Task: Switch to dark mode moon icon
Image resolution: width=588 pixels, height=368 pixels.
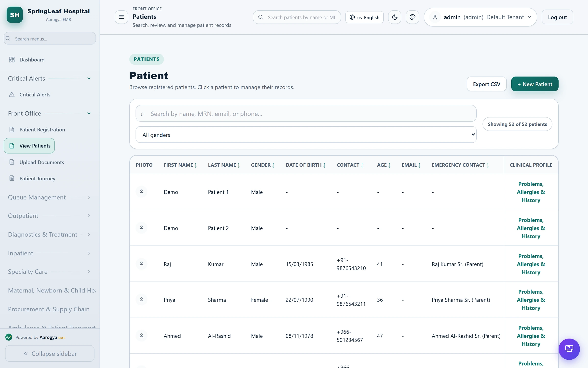Action: (395, 17)
